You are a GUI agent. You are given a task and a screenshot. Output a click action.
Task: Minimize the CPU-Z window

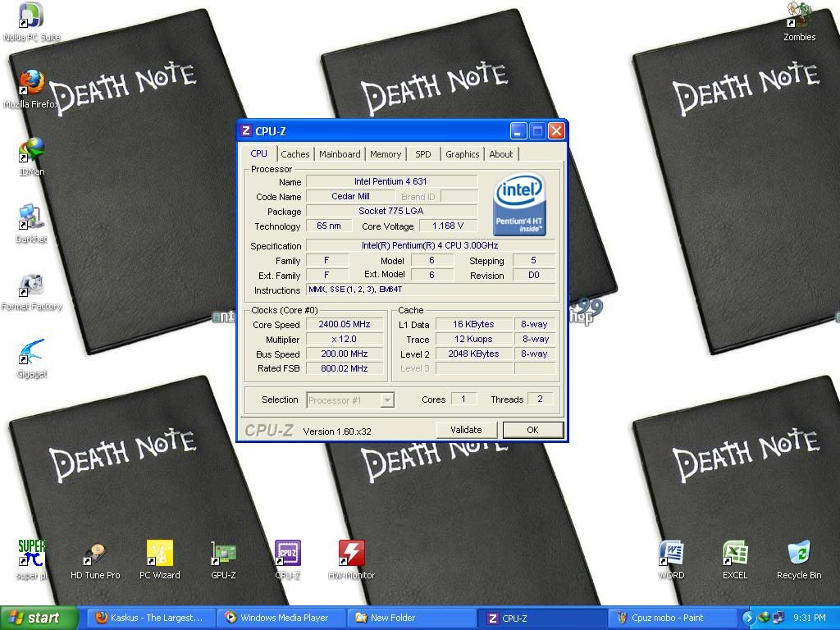click(x=518, y=130)
